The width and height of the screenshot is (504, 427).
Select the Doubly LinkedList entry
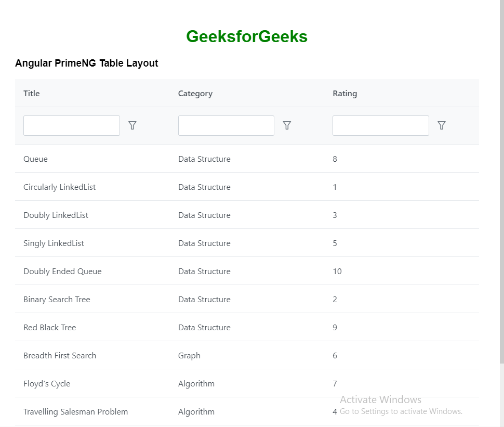(x=56, y=215)
